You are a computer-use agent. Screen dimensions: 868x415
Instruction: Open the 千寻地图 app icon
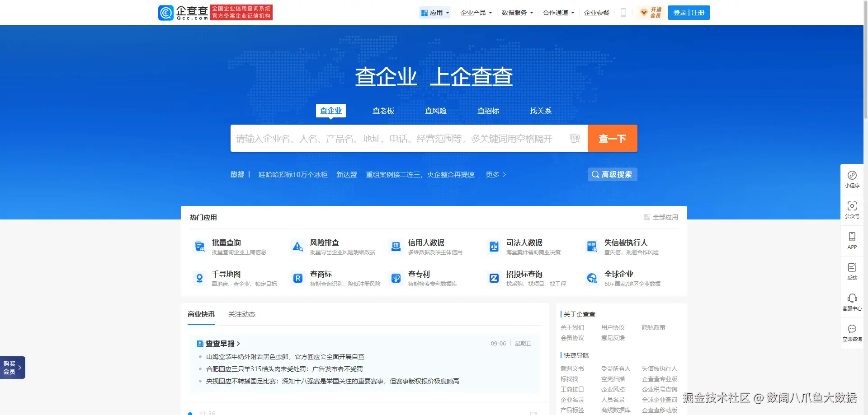point(199,278)
